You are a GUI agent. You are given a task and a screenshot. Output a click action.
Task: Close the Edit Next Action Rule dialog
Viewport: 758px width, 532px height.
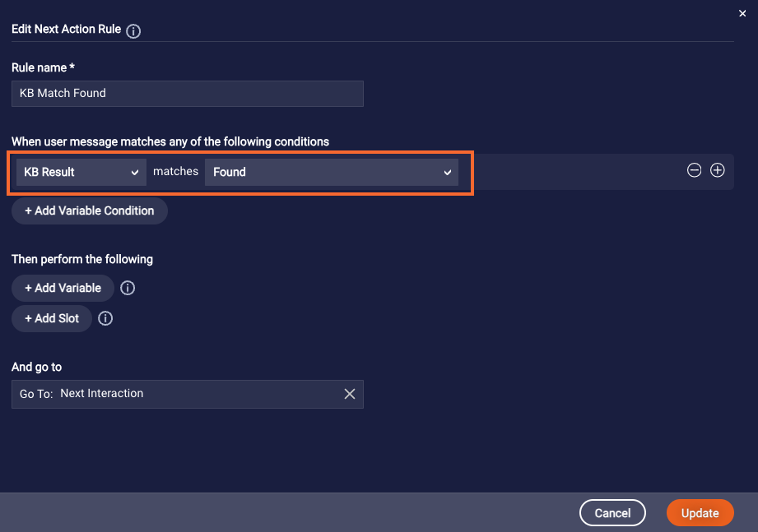pyautogui.click(x=742, y=13)
